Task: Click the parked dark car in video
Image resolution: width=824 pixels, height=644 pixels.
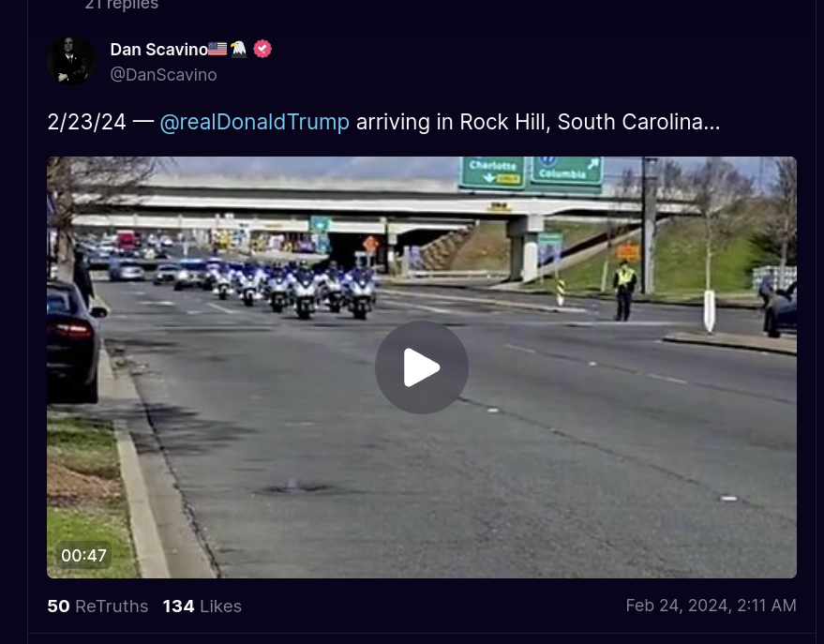Action: tap(72, 341)
